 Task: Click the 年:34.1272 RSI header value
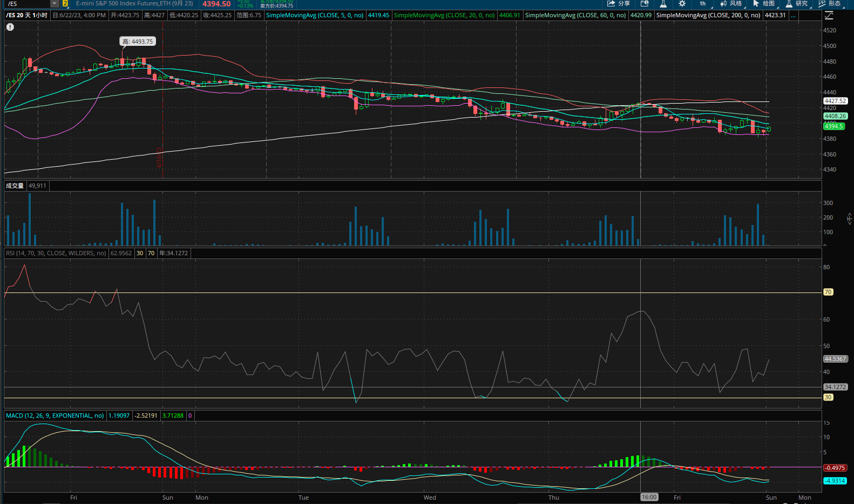[x=173, y=253]
